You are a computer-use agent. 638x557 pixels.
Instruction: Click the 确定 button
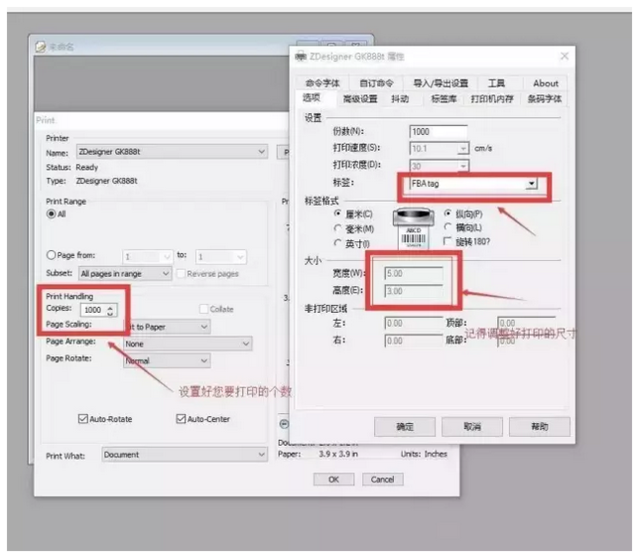click(x=404, y=426)
